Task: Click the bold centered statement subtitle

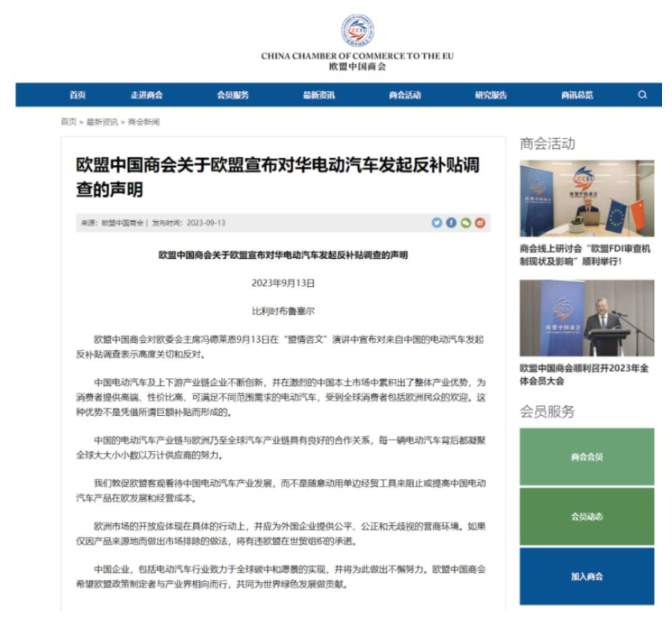Action: click(283, 255)
